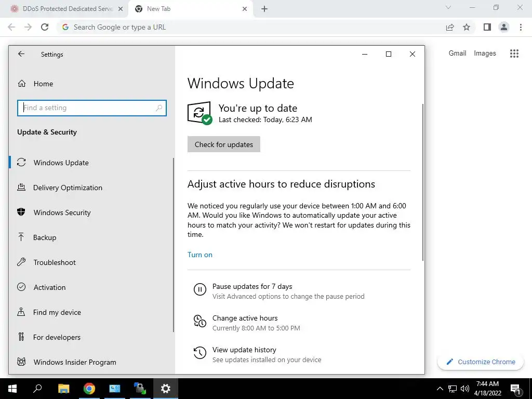
Task: Click Customize Chrome button
Action: click(481, 362)
